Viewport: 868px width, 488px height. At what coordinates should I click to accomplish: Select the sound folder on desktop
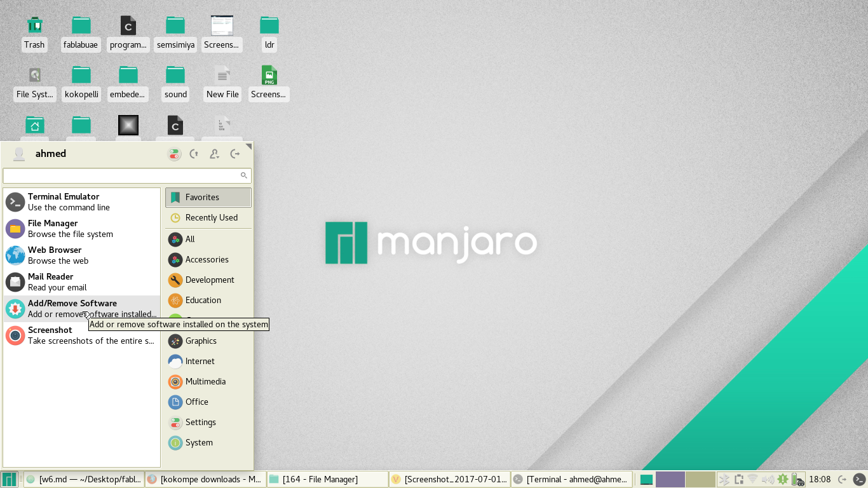point(175,83)
